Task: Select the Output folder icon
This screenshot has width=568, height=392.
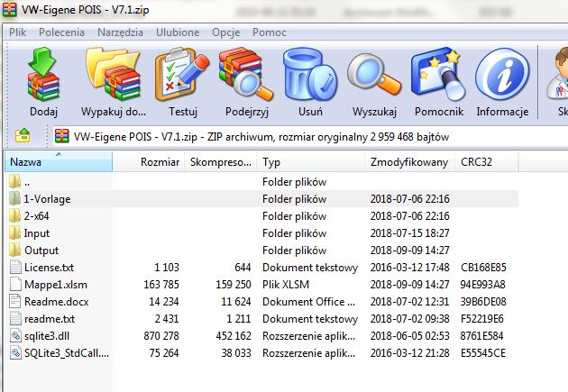Action: (x=14, y=250)
